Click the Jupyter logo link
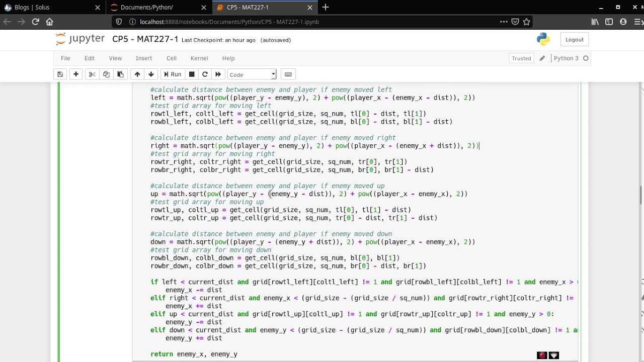Viewport: 644px width, 362px height. pyautogui.click(x=80, y=39)
